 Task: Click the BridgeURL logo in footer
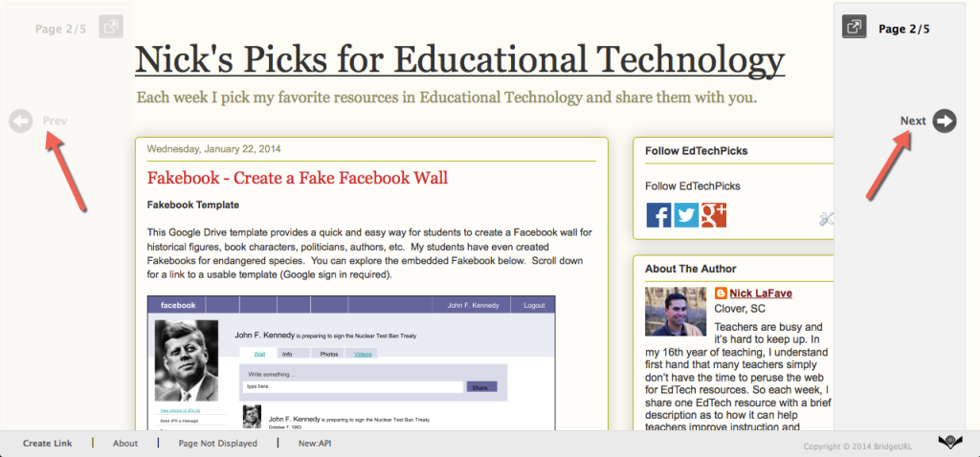[x=950, y=443]
